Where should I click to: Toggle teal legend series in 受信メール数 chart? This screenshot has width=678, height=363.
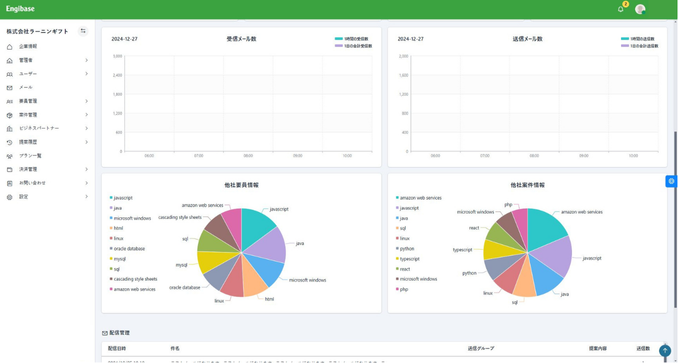click(x=353, y=39)
